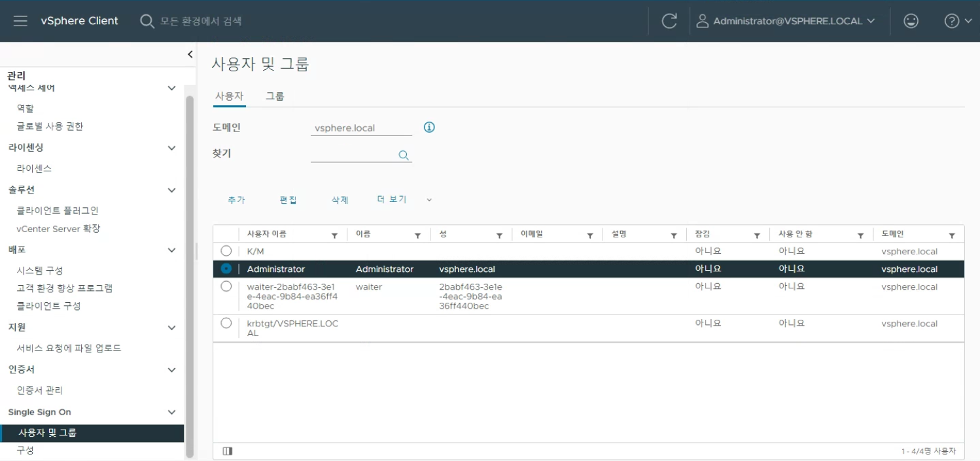This screenshot has height=461, width=980.
Task: Open 고객 환경 향상 프로그램
Action: [65, 288]
